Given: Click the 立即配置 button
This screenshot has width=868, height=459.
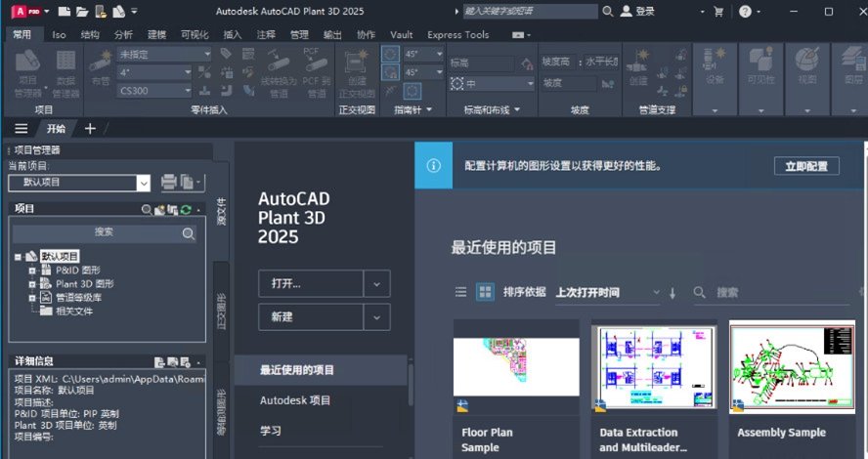Looking at the screenshot, I should (806, 166).
